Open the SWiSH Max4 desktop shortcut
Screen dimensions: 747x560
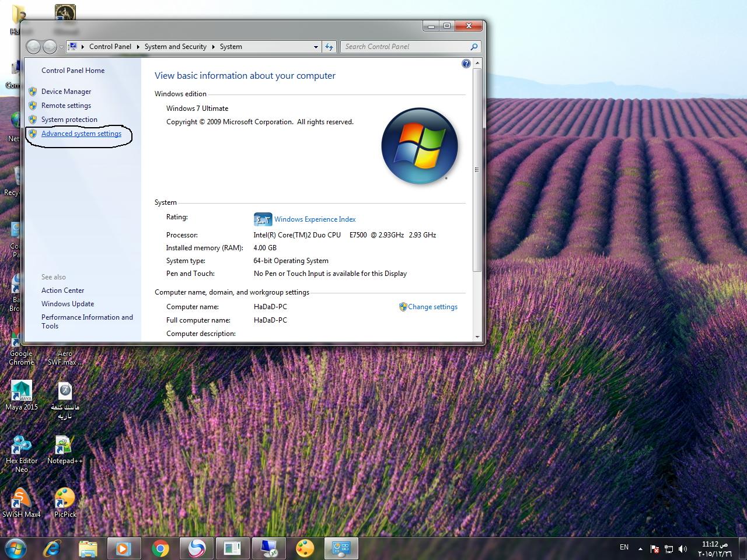(22, 503)
